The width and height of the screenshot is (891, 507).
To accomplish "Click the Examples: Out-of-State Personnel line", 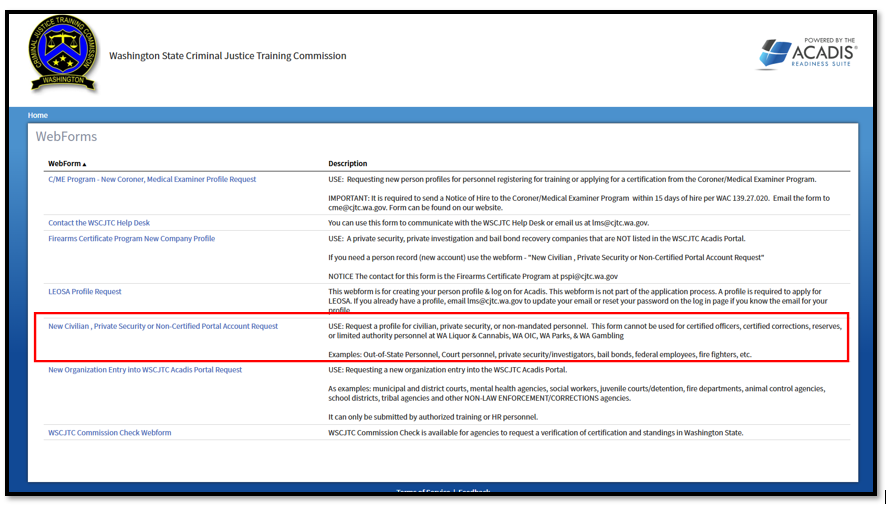I will [x=540, y=355].
